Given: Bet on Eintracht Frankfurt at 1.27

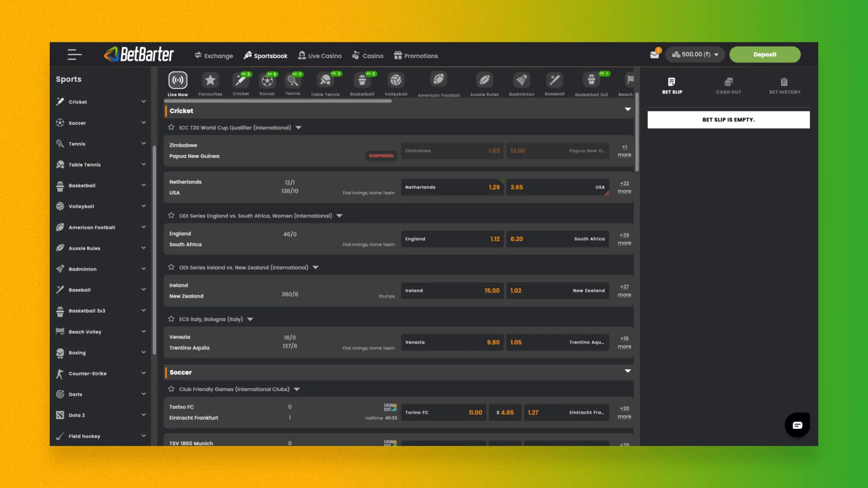Looking at the screenshot, I should click(x=566, y=413).
